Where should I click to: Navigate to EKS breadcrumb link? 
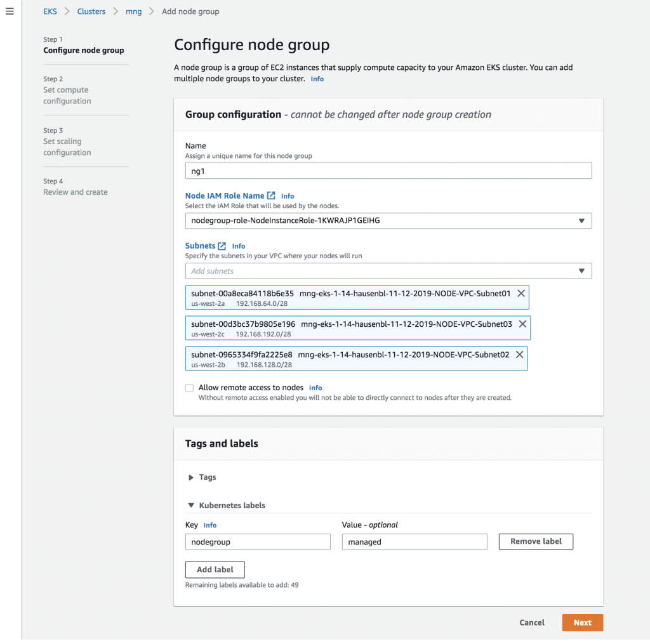50,11
